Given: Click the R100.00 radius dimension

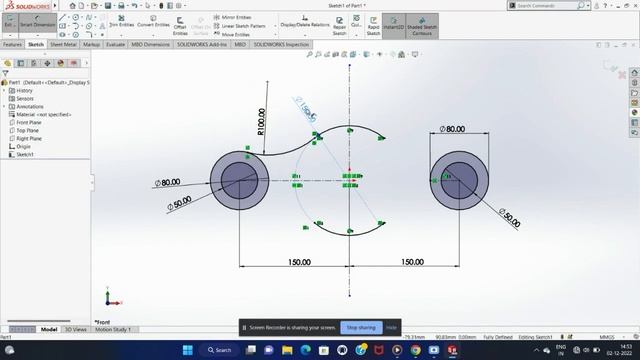Looking at the screenshot, I should (261, 122).
